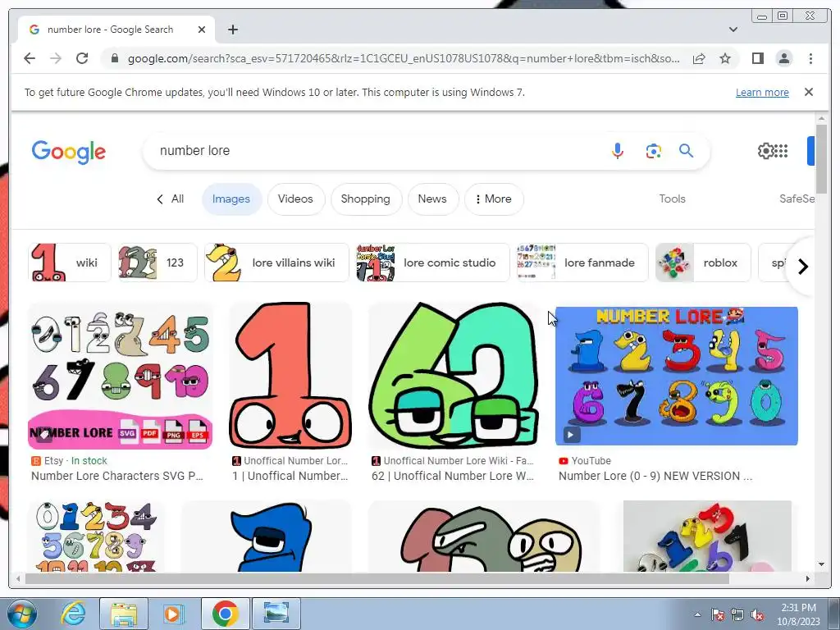Bookmark this page with the star icon
Screen dimensions: 840x630
click(725, 58)
